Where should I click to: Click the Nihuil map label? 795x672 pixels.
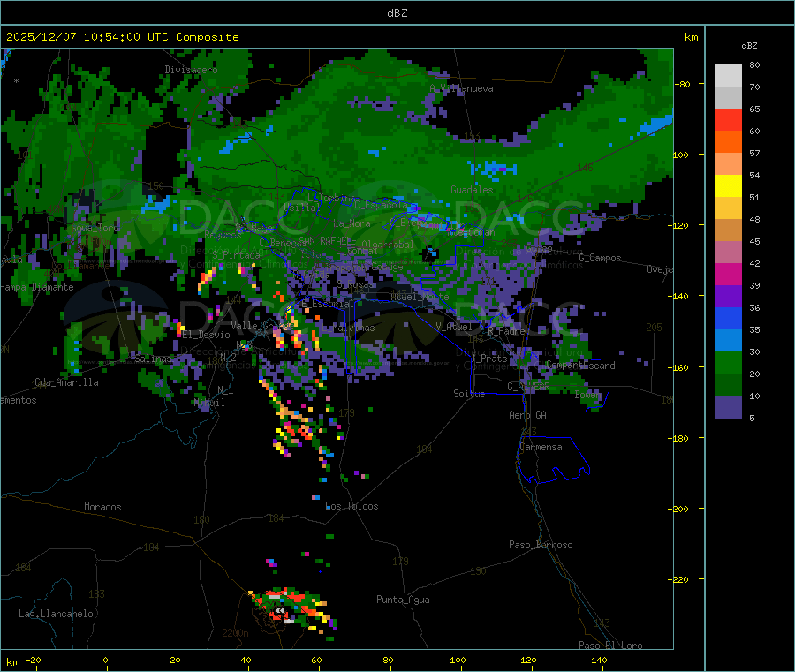point(209,403)
